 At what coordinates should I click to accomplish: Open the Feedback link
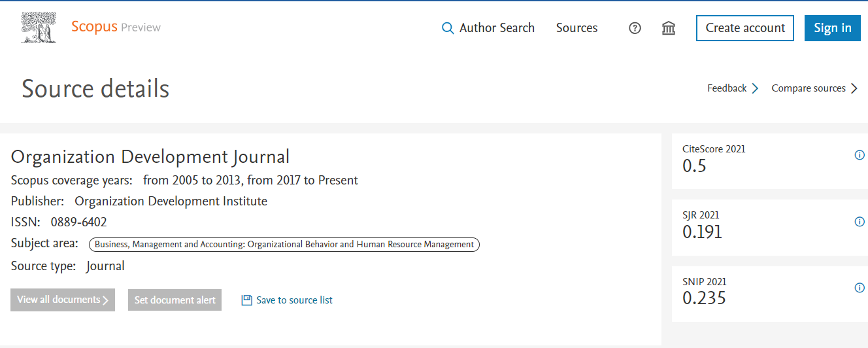[727, 88]
